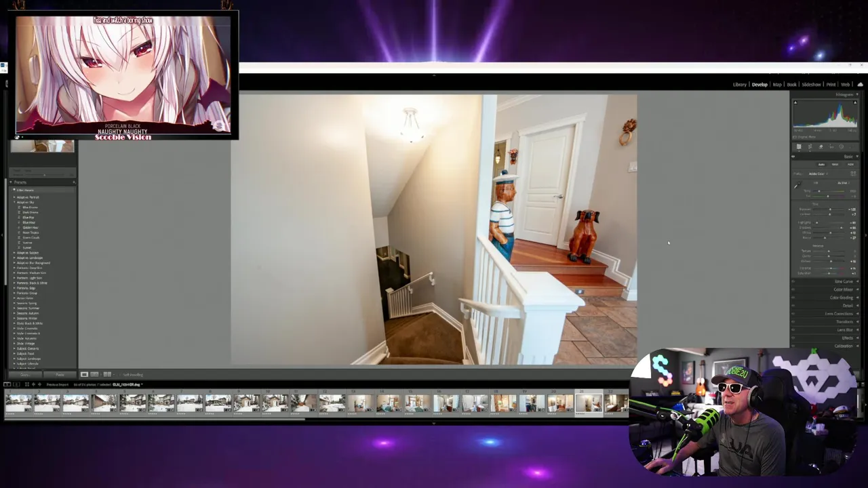Image resolution: width=868 pixels, height=488 pixels.
Task: Click the Paste settings button
Action: [x=60, y=375]
